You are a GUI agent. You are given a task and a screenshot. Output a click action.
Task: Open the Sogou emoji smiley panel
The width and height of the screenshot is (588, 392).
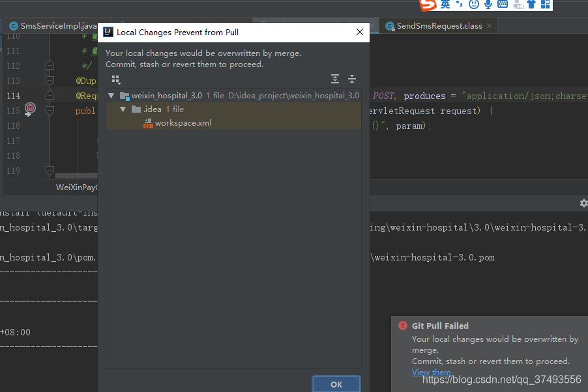(474, 5)
